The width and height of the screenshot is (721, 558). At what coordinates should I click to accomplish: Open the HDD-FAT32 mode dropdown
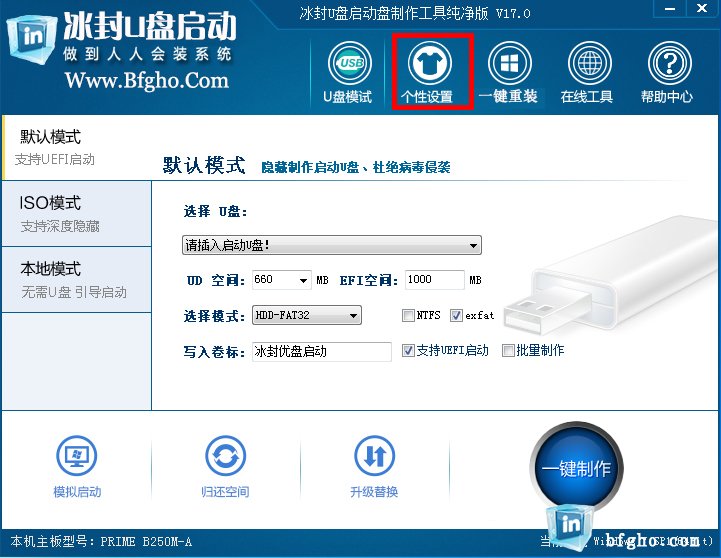pyautogui.click(x=307, y=315)
